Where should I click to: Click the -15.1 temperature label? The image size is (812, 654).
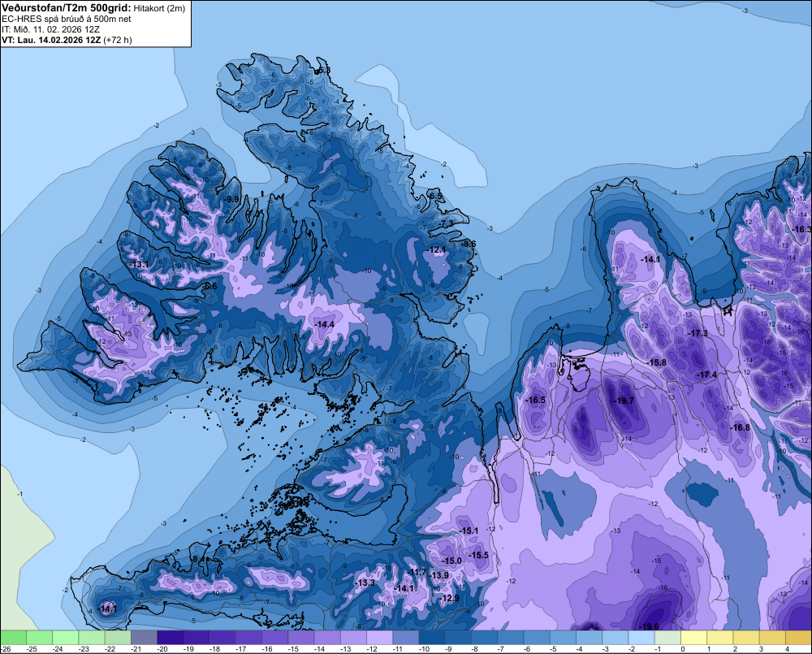pos(469,531)
